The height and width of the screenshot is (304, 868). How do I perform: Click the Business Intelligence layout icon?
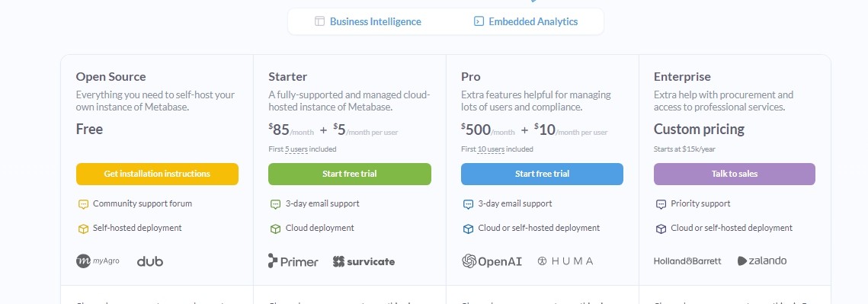point(319,21)
